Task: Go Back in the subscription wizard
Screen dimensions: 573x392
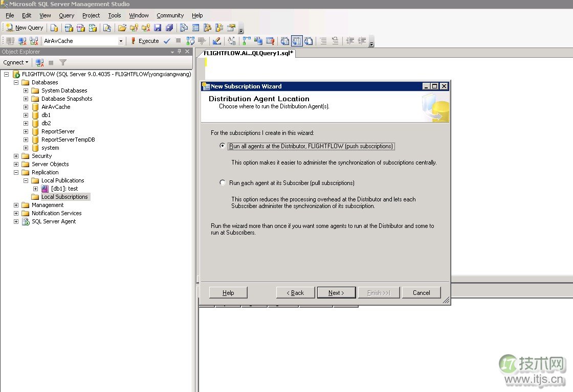Action: pyautogui.click(x=295, y=293)
